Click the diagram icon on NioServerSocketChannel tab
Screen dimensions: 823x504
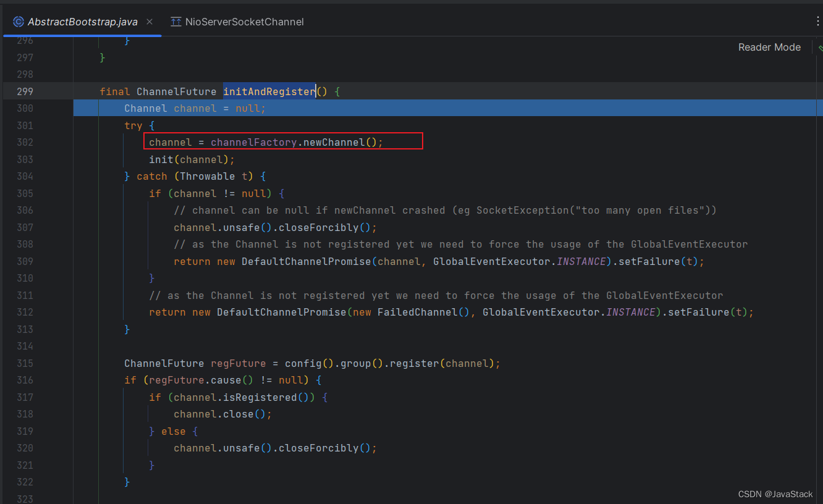pos(176,22)
